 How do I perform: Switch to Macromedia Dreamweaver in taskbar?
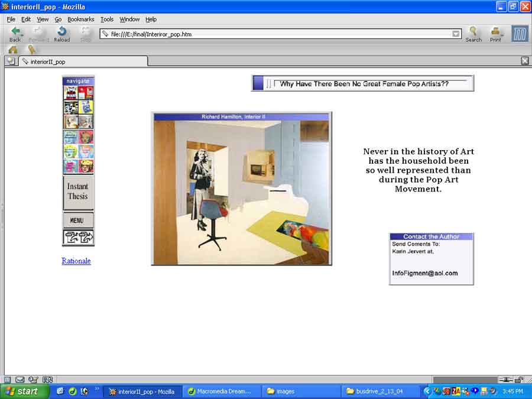click(220, 391)
